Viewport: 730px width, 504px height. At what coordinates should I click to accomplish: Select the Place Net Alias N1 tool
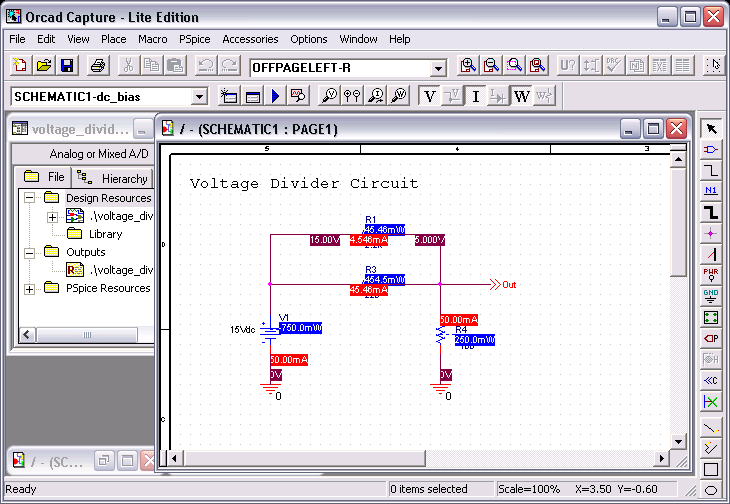coord(711,191)
